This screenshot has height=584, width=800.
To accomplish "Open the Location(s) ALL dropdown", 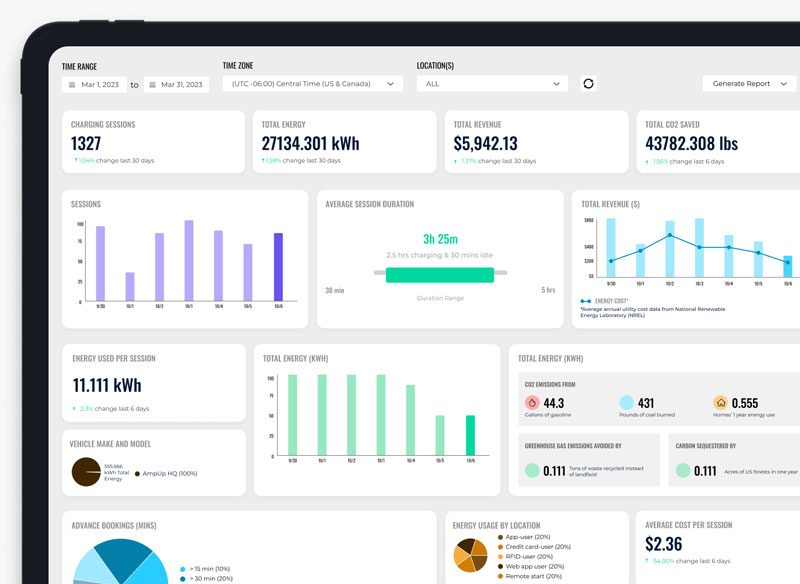I will pyautogui.click(x=492, y=84).
